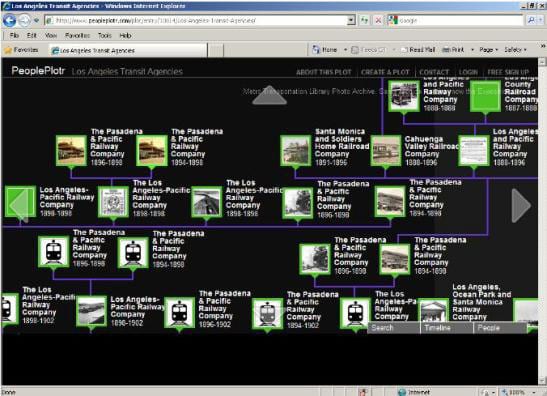Open the CREATE A PLOT link
The width and height of the screenshot is (547, 396).
(385, 72)
